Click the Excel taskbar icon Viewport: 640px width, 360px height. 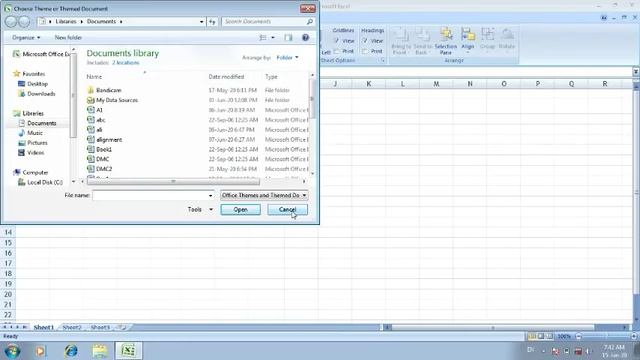pos(128,351)
